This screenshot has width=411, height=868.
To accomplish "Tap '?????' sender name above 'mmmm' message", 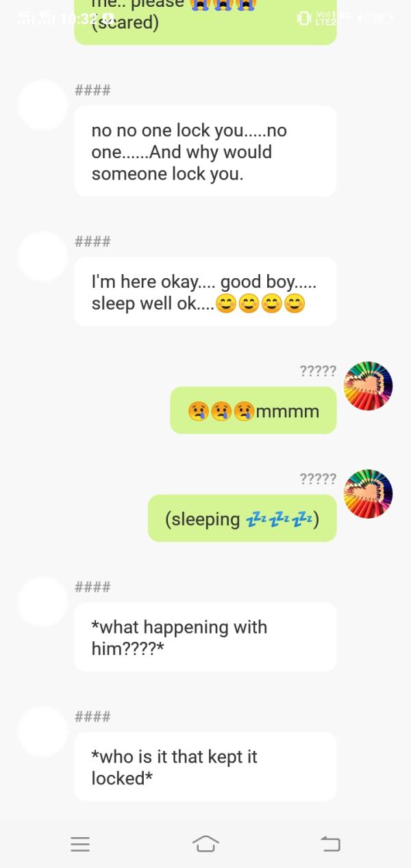I will pos(318,371).
